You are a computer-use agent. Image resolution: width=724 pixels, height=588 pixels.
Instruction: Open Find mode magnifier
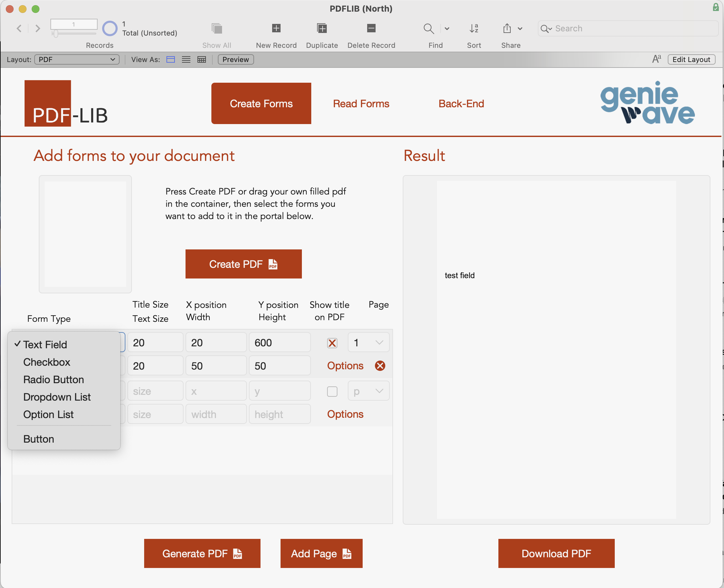coord(429,28)
